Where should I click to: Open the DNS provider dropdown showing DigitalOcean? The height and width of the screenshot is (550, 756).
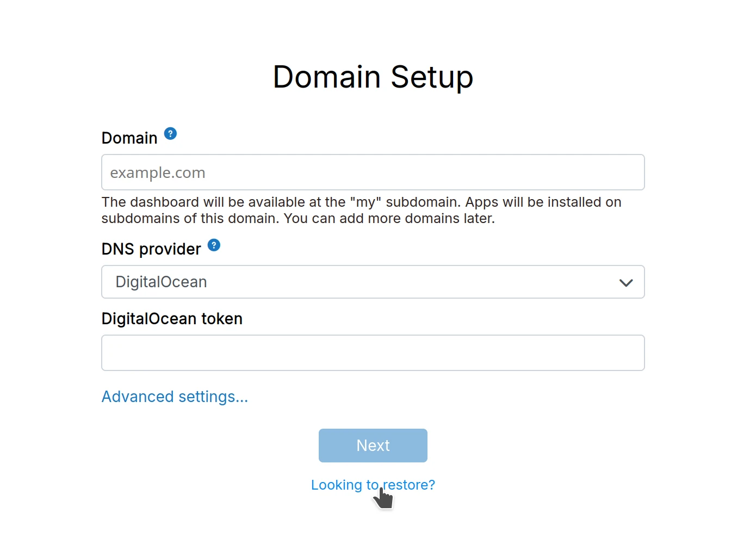[373, 282]
